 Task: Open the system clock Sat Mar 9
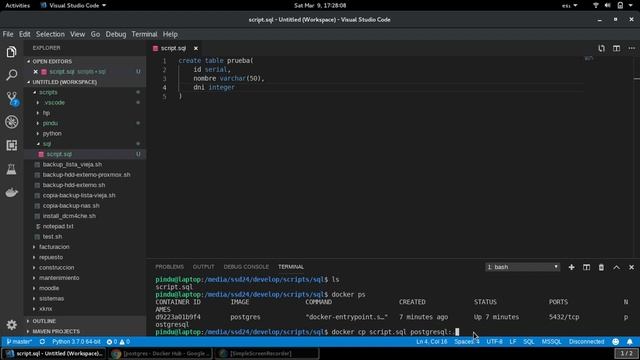click(x=320, y=5)
